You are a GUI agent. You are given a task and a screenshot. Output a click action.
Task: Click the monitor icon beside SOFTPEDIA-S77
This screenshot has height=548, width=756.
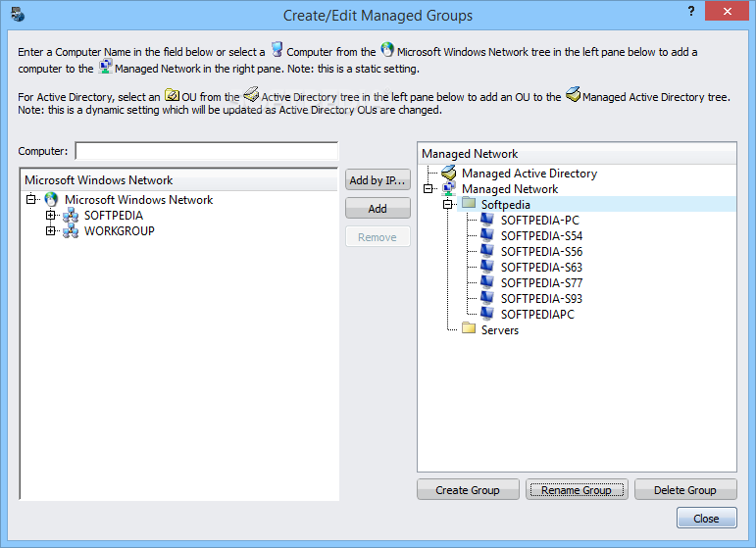pyautogui.click(x=487, y=282)
